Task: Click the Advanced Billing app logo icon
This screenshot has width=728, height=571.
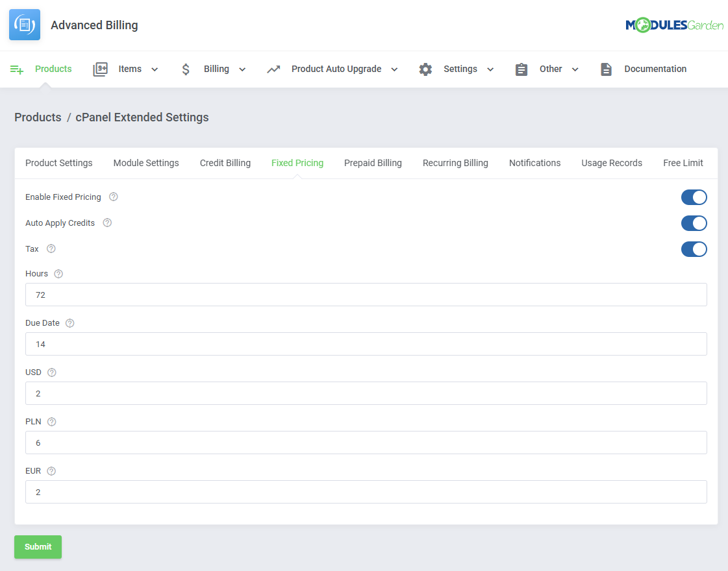Action: point(25,25)
